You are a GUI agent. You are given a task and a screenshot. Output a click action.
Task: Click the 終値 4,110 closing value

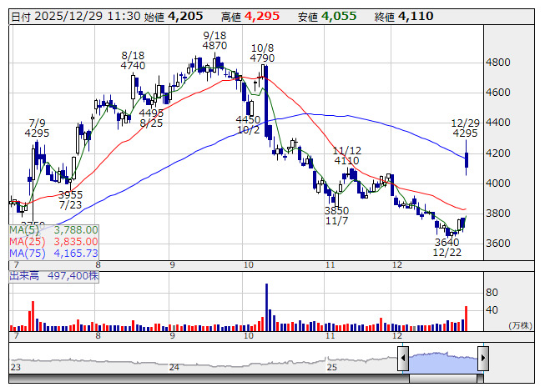416,17
